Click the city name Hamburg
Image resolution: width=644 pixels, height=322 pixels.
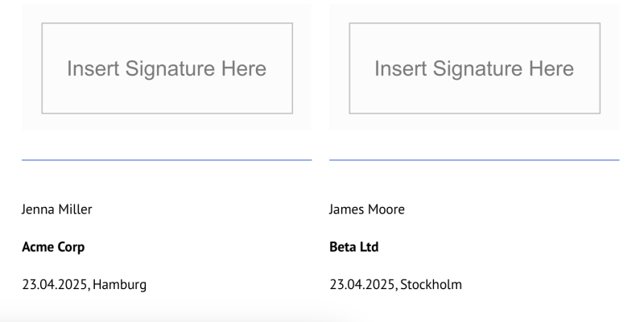pos(119,285)
